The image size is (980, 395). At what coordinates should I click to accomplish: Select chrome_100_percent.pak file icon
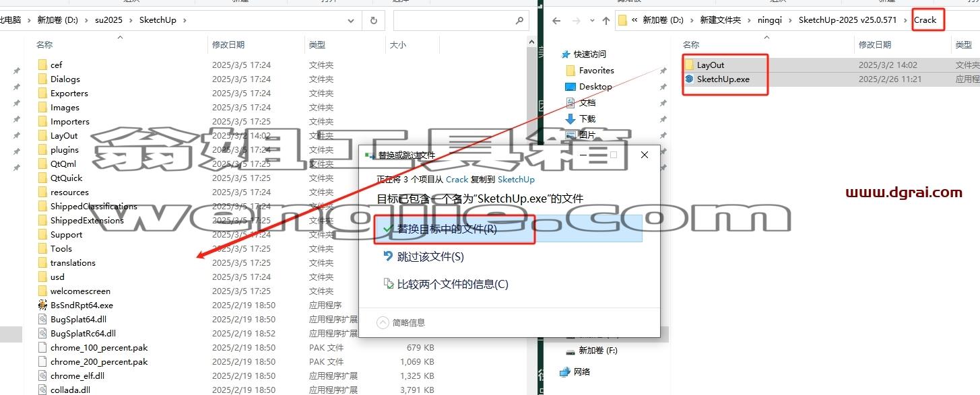[43, 347]
